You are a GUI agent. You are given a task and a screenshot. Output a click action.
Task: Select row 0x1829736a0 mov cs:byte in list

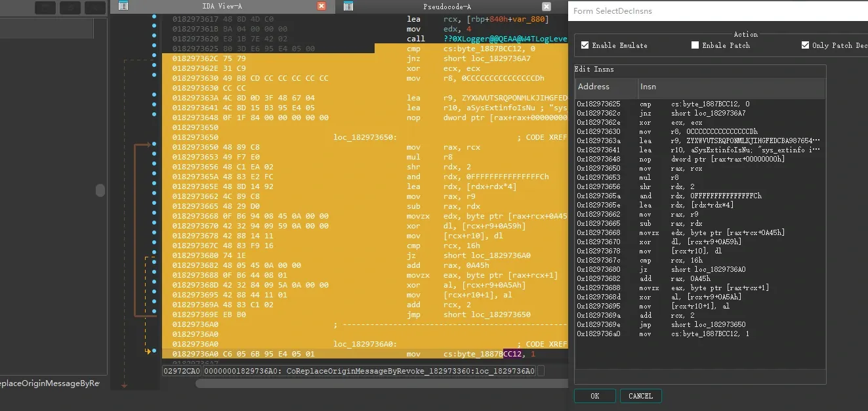click(699, 334)
